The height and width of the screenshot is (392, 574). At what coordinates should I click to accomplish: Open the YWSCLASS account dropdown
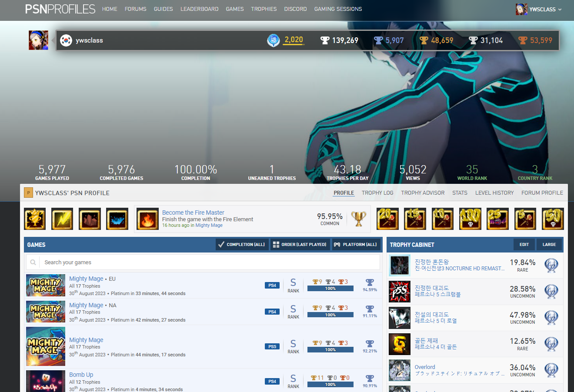(539, 9)
